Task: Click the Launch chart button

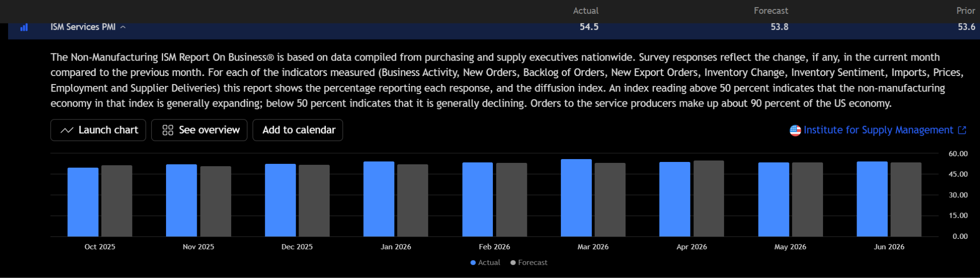Action: (98, 130)
